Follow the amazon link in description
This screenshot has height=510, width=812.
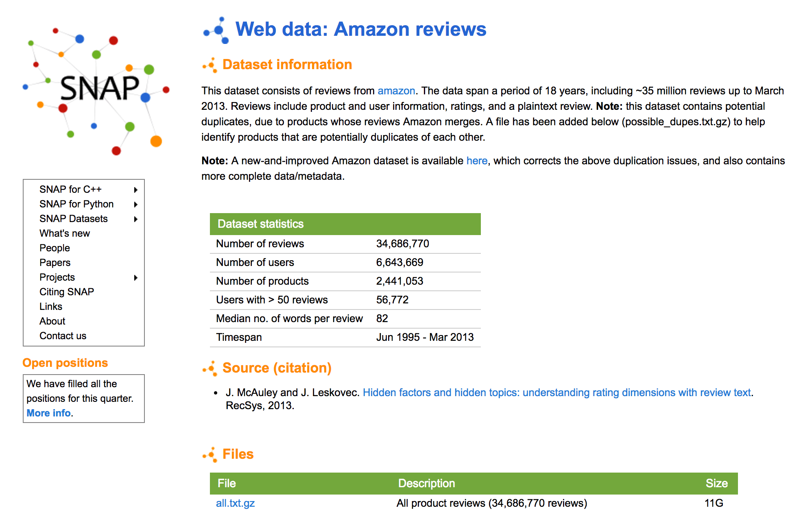click(396, 91)
